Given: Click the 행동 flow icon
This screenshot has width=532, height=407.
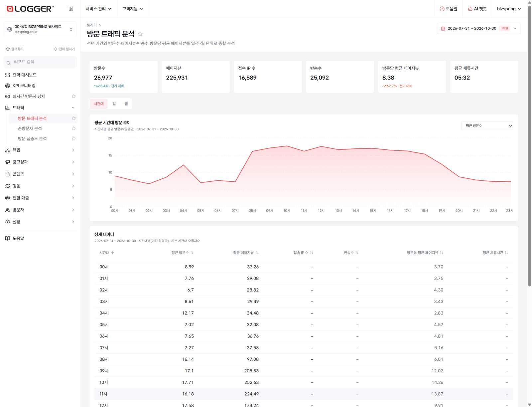Looking at the screenshot, I should pos(8,186).
